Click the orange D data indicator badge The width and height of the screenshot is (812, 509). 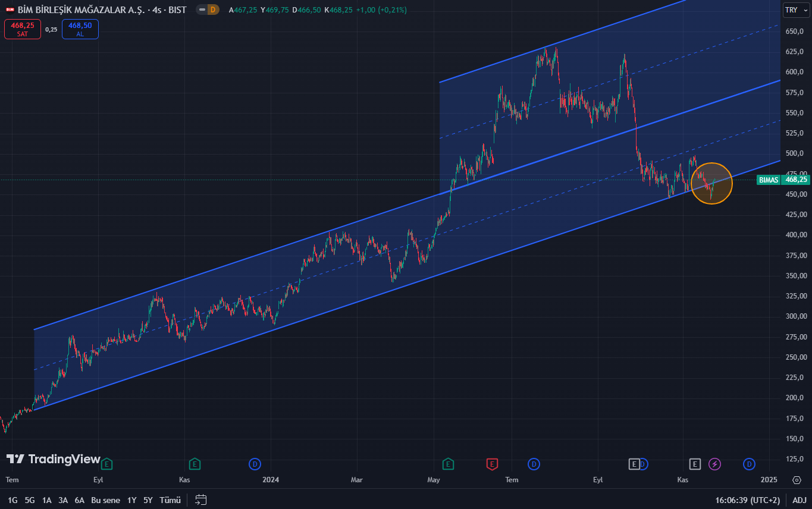click(x=213, y=10)
